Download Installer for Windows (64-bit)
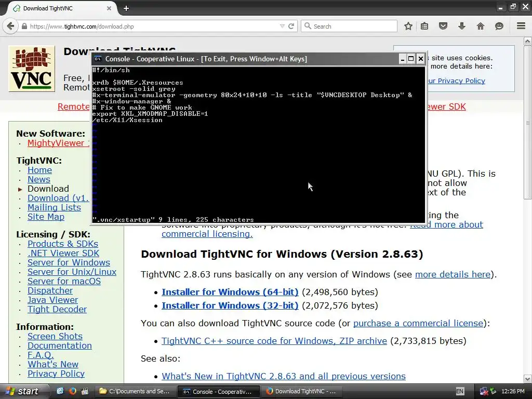 click(x=230, y=292)
